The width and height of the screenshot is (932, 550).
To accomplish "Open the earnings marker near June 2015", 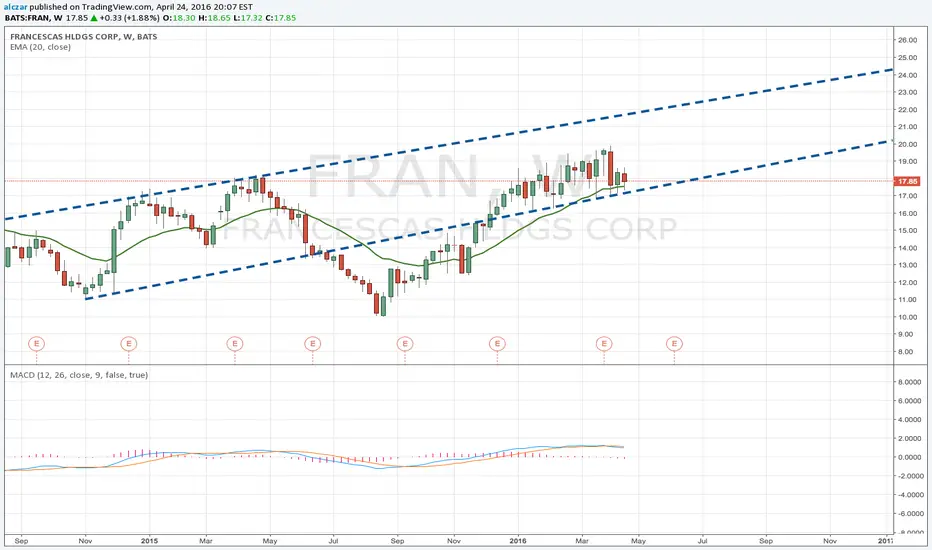I will pos(313,344).
